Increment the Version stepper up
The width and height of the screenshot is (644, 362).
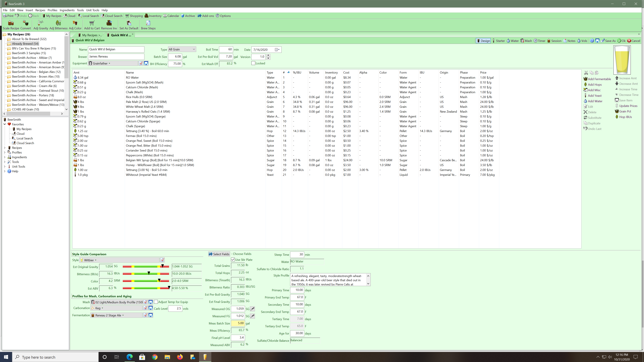(268, 55)
